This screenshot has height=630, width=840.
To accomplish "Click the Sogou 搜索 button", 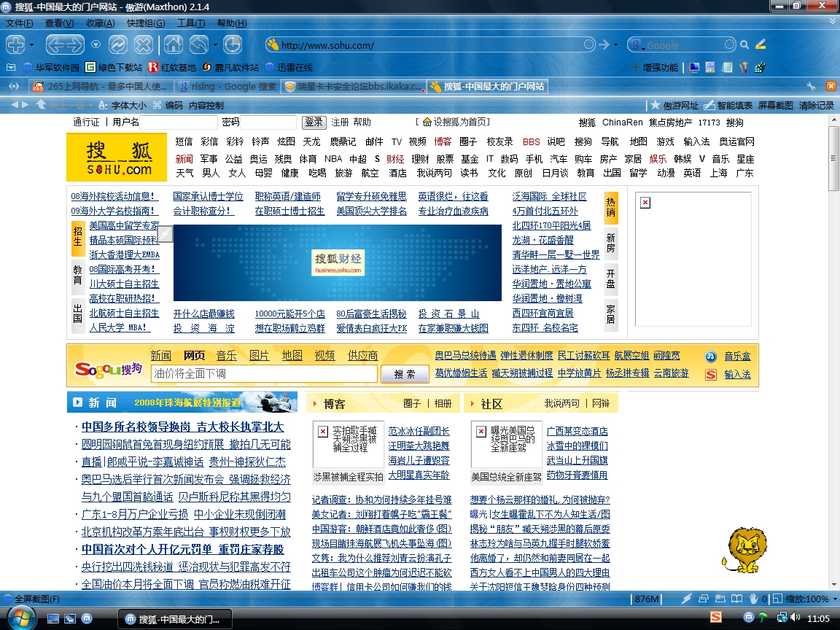I will pyautogui.click(x=405, y=374).
